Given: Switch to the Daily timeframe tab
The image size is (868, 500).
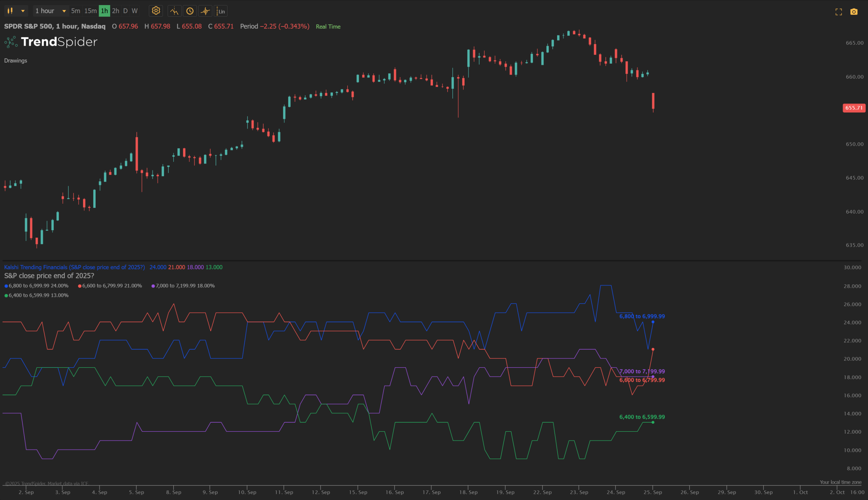Looking at the screenshot, I should pos(125,11).
